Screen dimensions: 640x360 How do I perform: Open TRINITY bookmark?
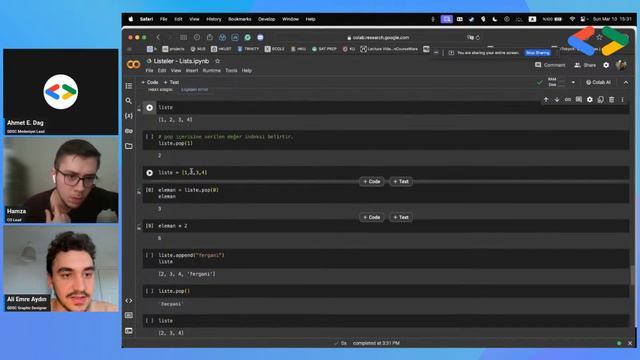248,49
